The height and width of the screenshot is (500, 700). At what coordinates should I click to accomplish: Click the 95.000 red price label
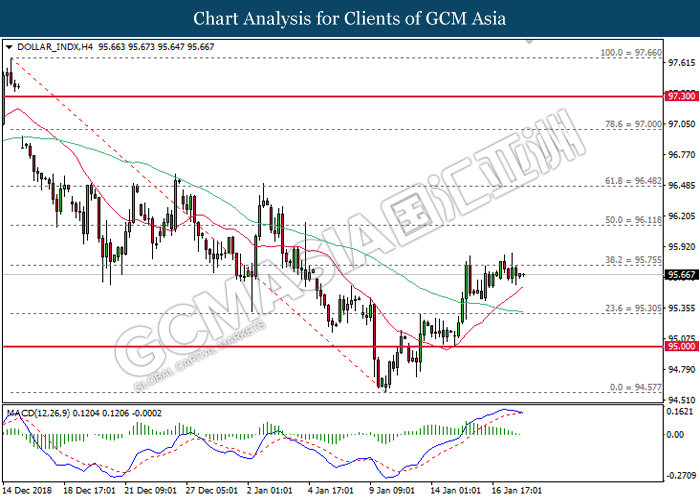(681, 346)
